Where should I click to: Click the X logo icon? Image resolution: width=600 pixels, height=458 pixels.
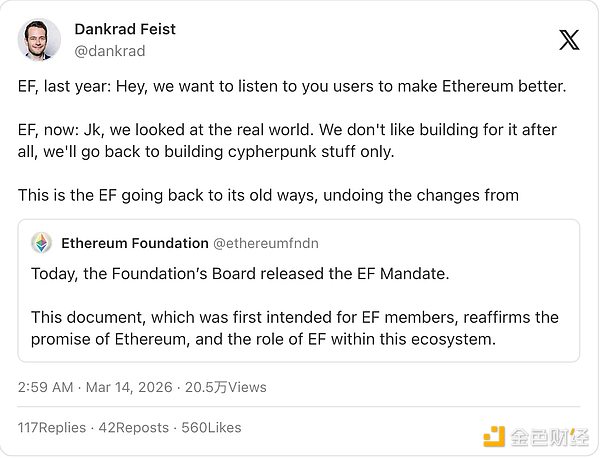[x=568, y=40]
